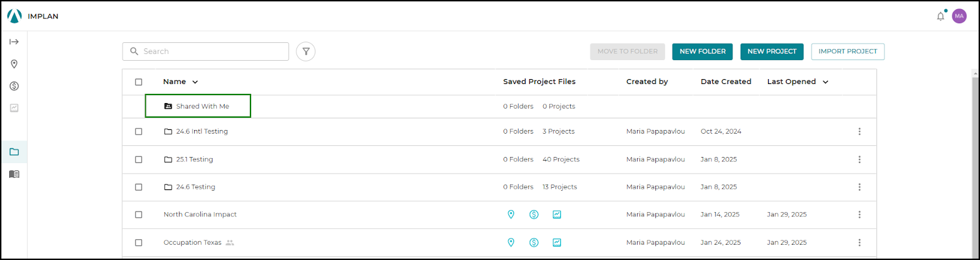This screenshot has height=260, width=980.
Task: Toggle the select-all header checkbox
Action: [x=138, y=82]
